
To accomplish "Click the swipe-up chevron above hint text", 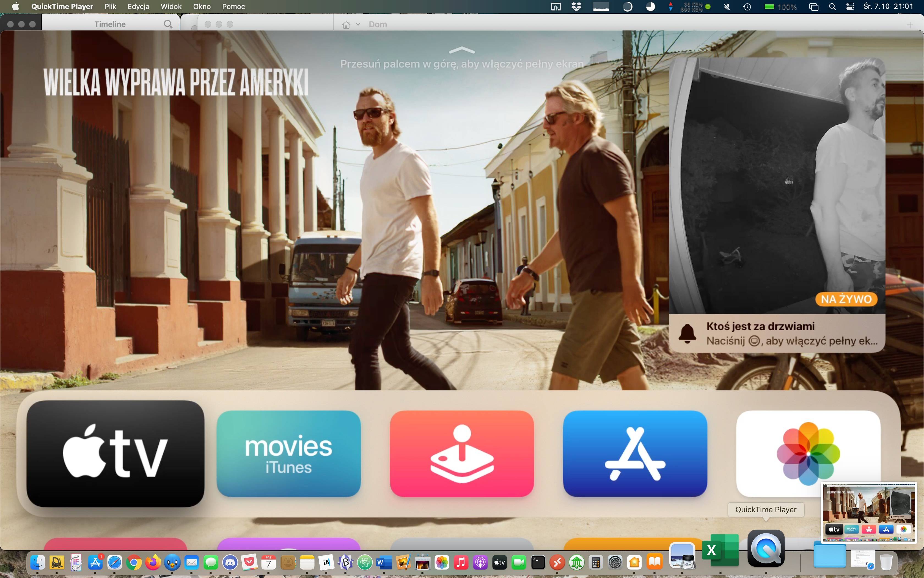I will [462, 50].
